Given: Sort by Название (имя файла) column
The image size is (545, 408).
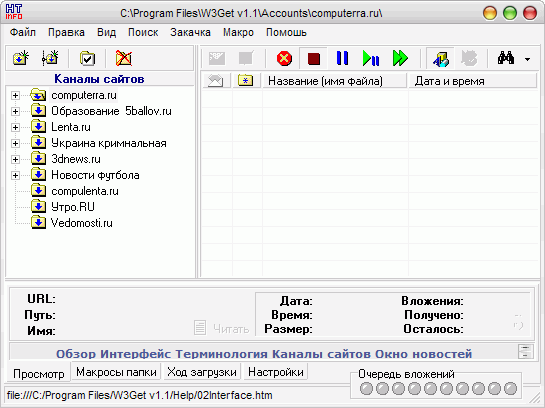Looking at the screenshot, I should (x=334, y=81).
